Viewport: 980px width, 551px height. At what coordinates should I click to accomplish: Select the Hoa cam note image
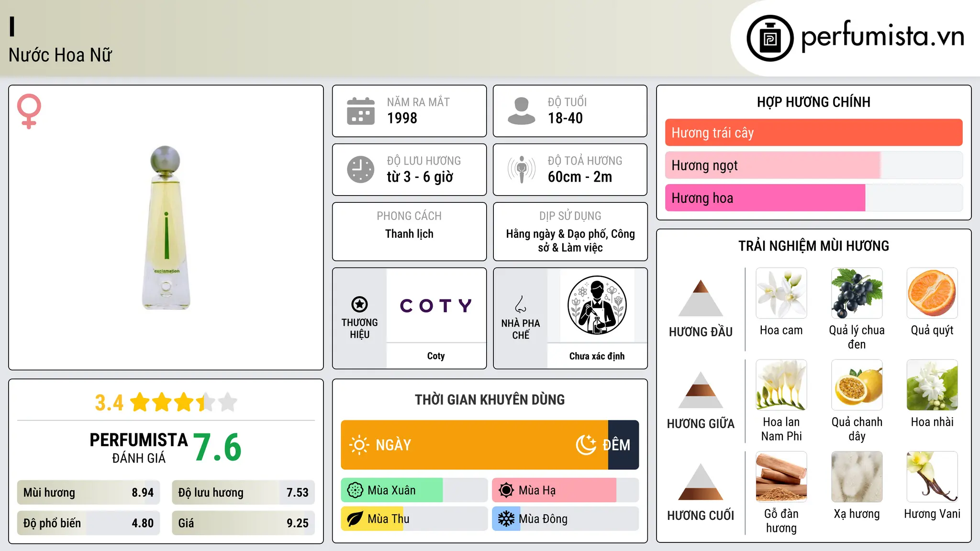point(781,293)
